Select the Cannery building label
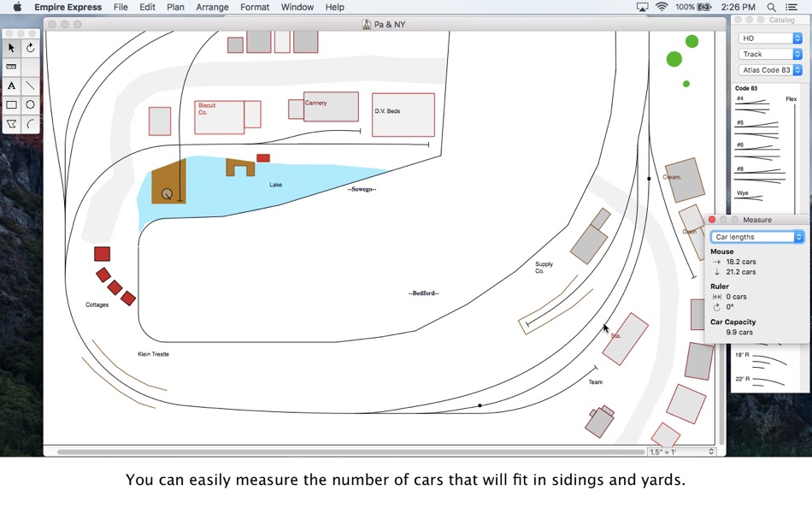 tap(316, 103)
